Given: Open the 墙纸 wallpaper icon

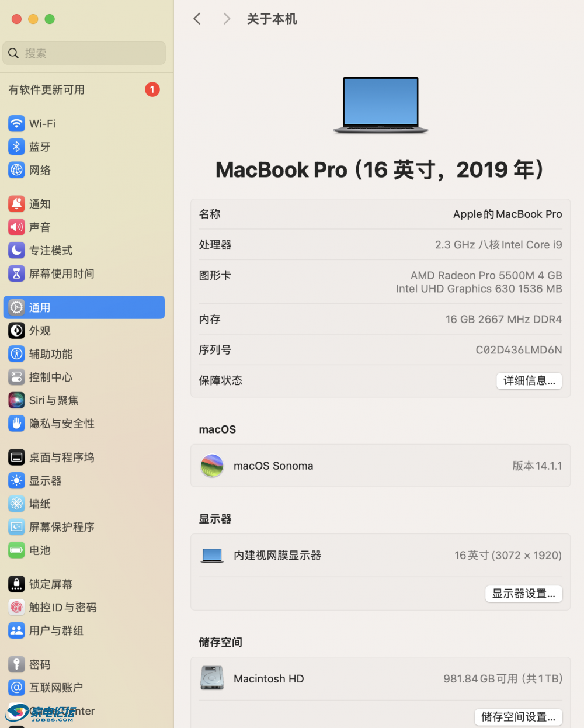Looking at the screenshot, I should [16, 504].
